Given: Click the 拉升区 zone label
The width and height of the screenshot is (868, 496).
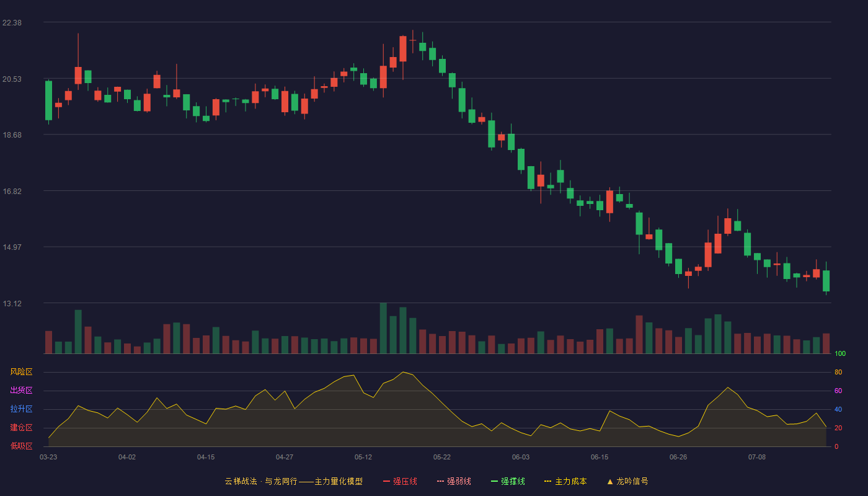Looking at the screenshot, I should (x=21, y=409).
